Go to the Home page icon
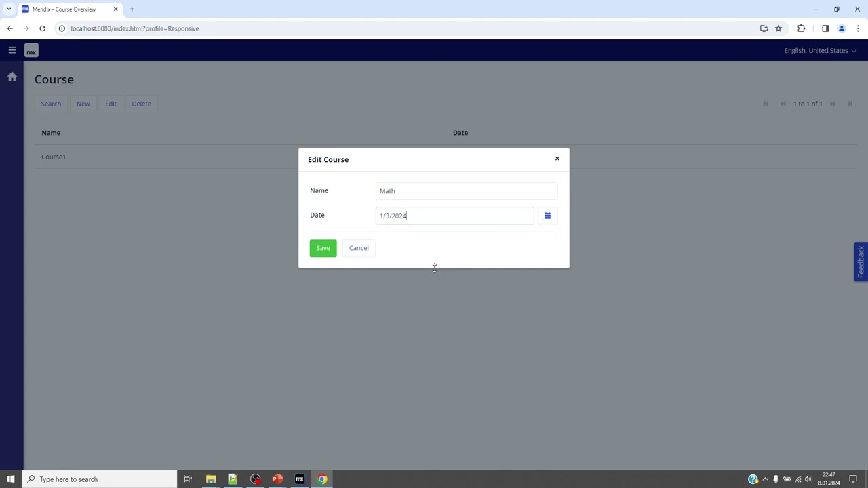The height and width of the screenshot is (488, 868). click(12, 77)
